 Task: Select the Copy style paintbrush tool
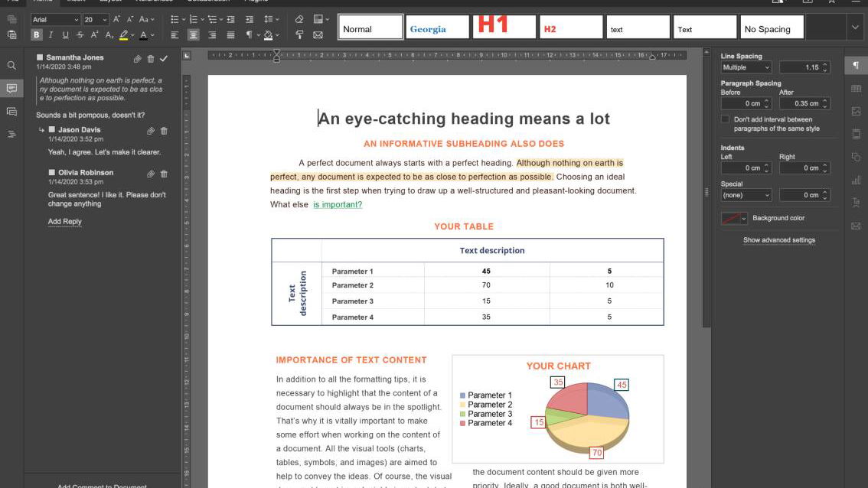[299, 35]
